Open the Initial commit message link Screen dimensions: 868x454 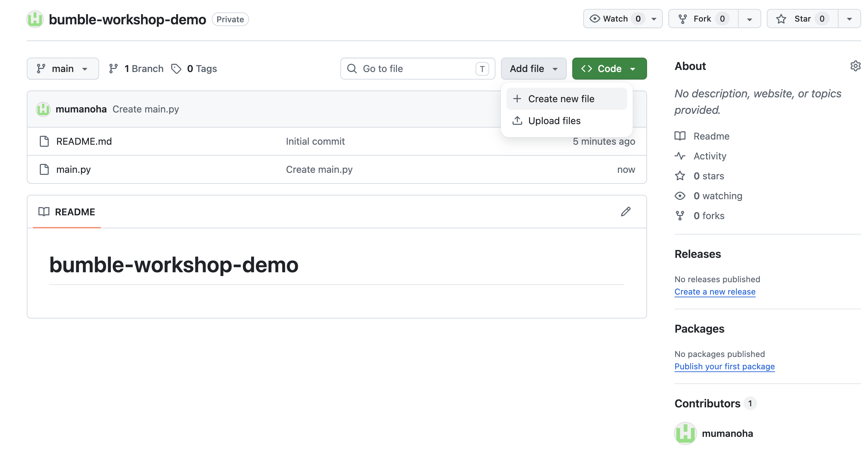click(x=315, y=141)
